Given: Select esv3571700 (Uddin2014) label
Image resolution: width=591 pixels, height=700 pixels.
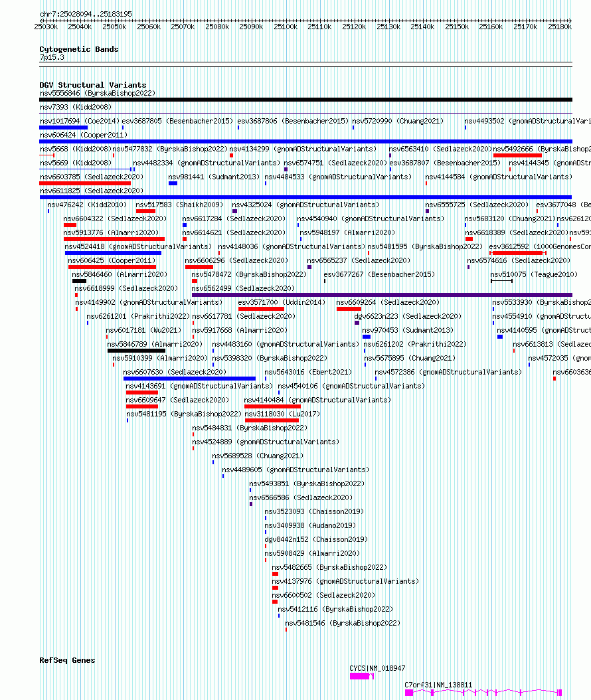Looking at the screenshot, I should coord(282,302).
